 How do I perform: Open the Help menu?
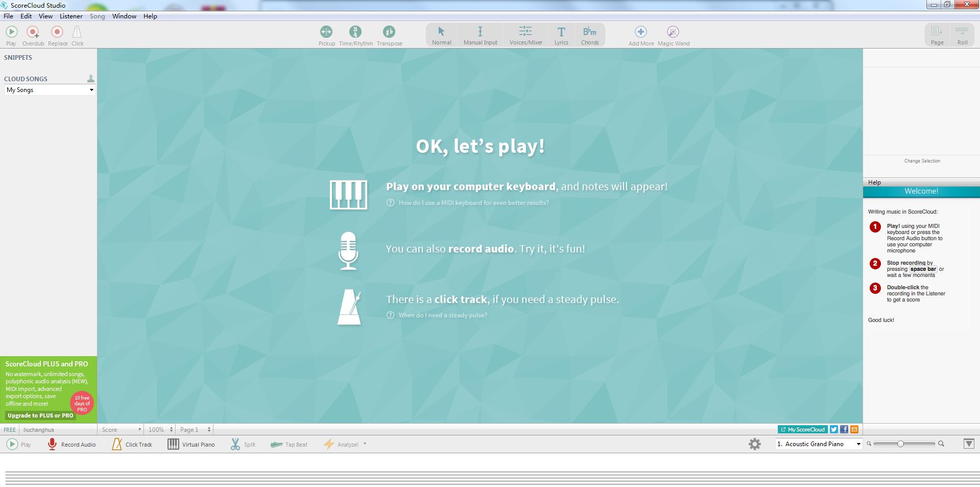click(x=150, y=16)
